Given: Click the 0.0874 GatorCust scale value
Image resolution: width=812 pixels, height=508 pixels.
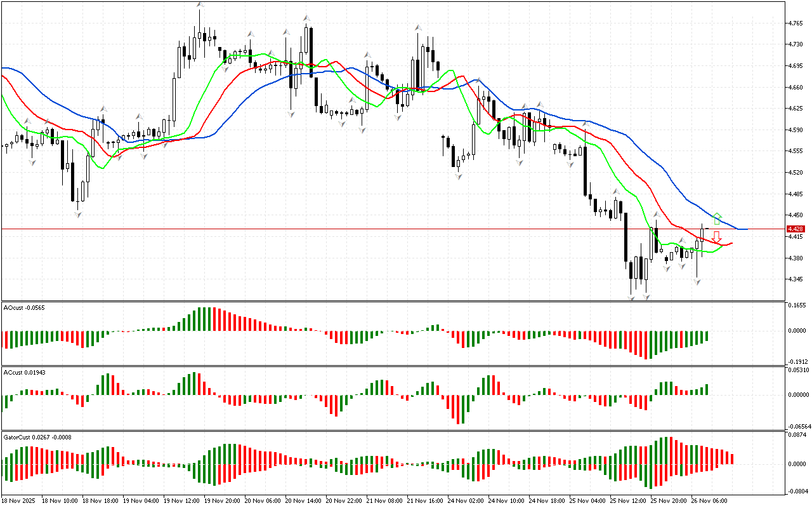Looking at the screenshot, I should pyautogui.click(x=796, y=435).
